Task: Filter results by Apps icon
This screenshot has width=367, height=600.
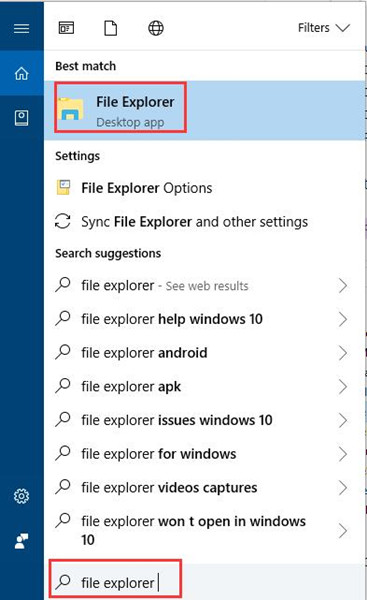Action: [x=66, y=28]
